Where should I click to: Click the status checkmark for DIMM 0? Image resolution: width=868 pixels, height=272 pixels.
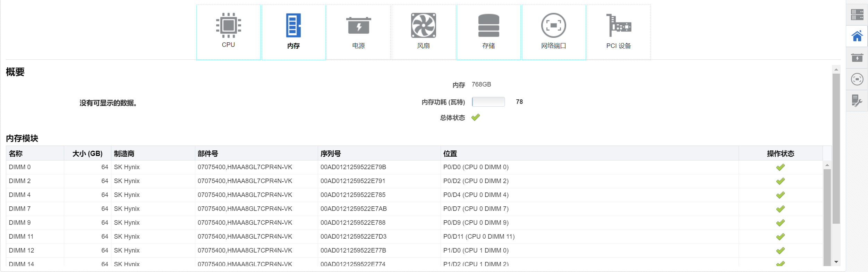[781, 167]
